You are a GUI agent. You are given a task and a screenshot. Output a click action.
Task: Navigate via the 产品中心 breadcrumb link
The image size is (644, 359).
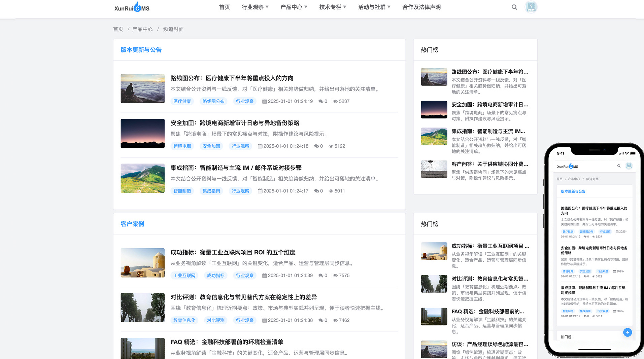pyautogui.click(x=142, y=29)
